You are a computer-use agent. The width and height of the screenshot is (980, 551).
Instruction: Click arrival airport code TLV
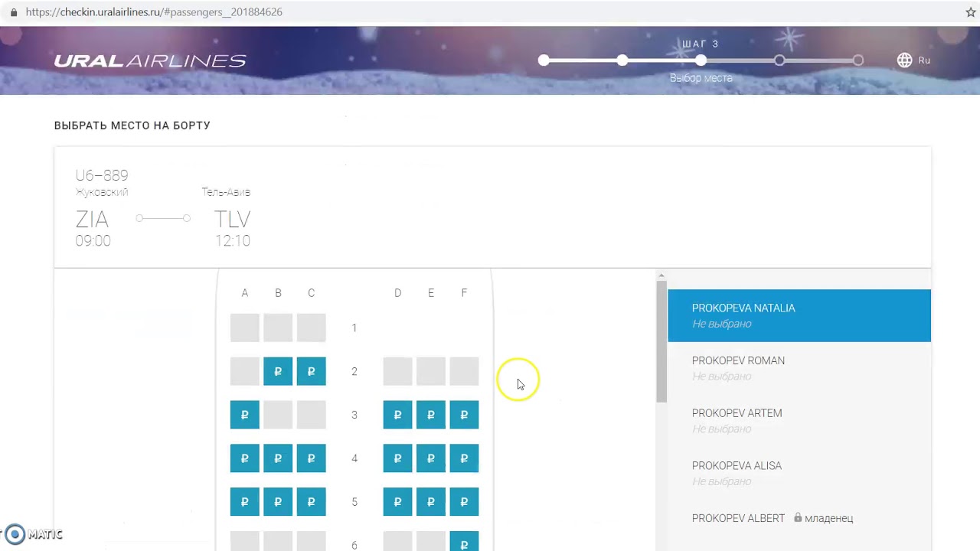[x=233, y=220]
